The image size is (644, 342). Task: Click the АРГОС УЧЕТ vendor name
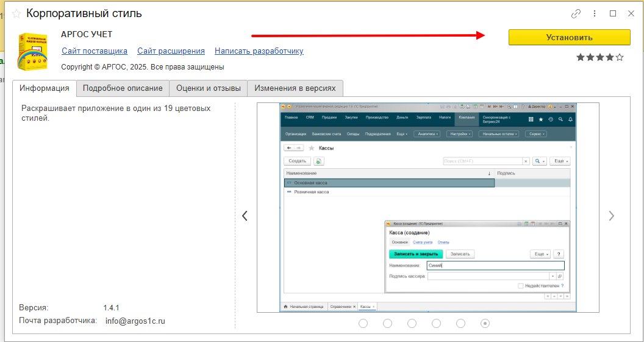[87, 35]
